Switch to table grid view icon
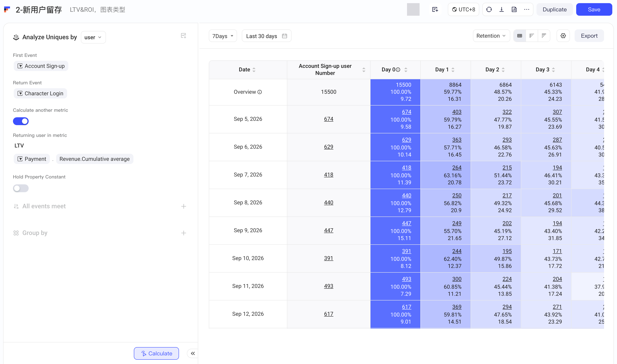Image resolution: width=617 pixels, height=364 pixels. (520, 36)
